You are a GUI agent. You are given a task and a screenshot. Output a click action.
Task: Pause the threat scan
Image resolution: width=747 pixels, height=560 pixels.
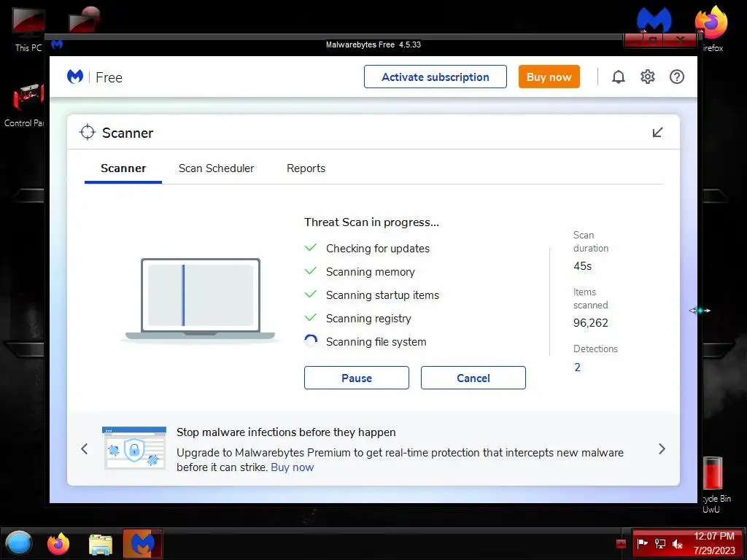356,378
